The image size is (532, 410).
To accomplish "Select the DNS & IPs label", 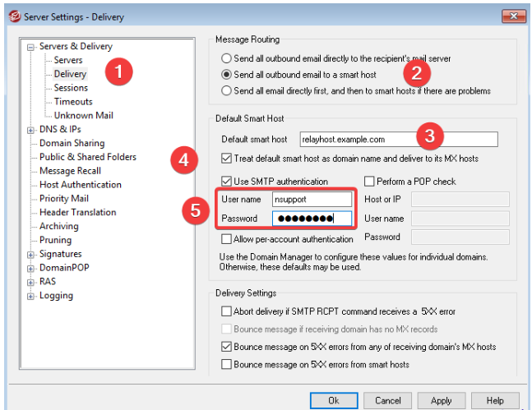I will coord(60,129).
